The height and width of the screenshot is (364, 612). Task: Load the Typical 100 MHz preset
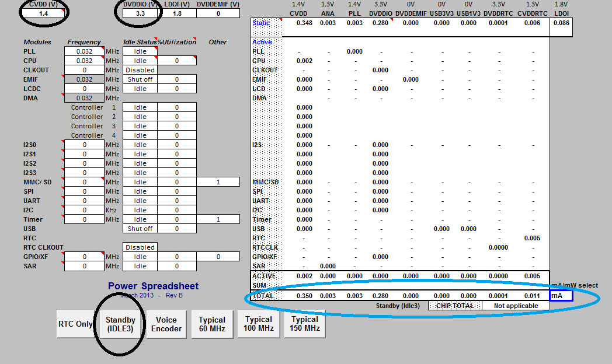[x=258, y=324]
